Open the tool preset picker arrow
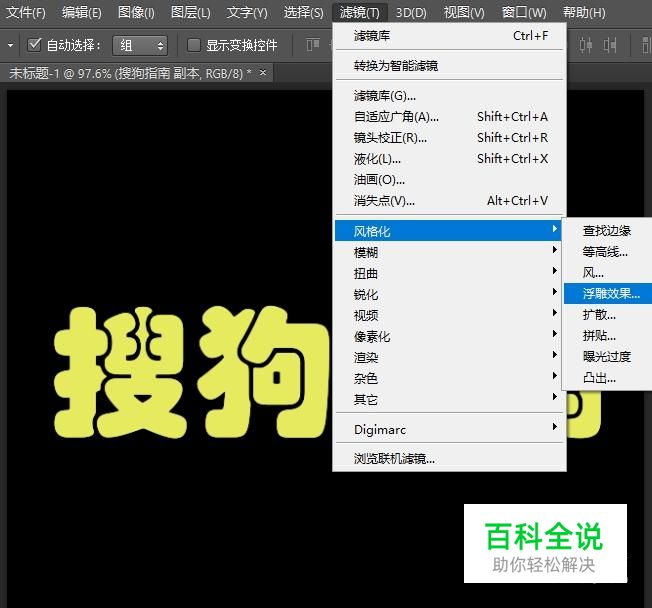Viewport: 652px width, 608px height. (x=10, y=45)
